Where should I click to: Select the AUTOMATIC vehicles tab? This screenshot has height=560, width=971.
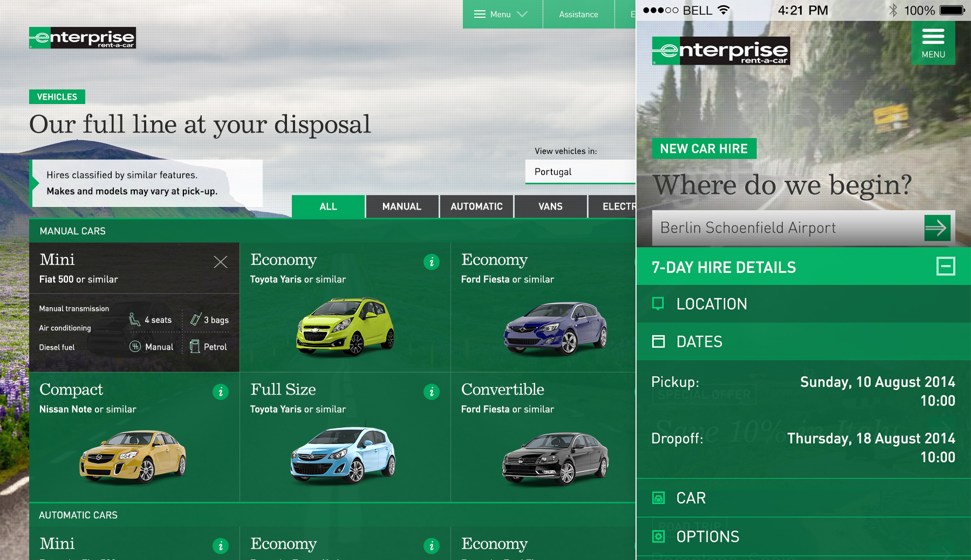(476, 207)
